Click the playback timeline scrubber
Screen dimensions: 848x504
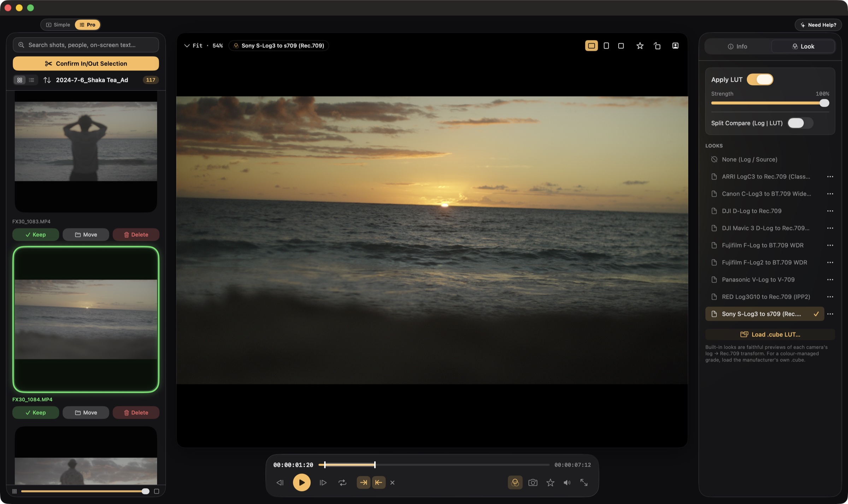[434, 465]
